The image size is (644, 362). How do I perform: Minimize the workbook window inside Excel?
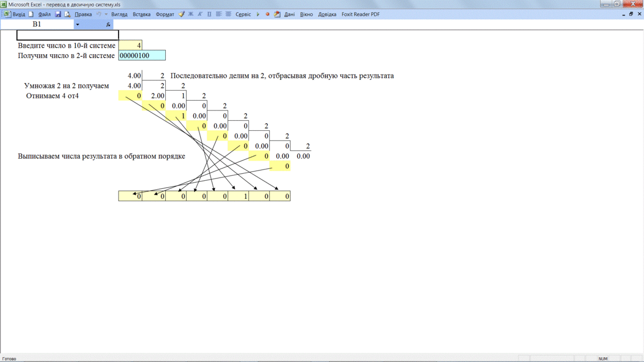623,14
